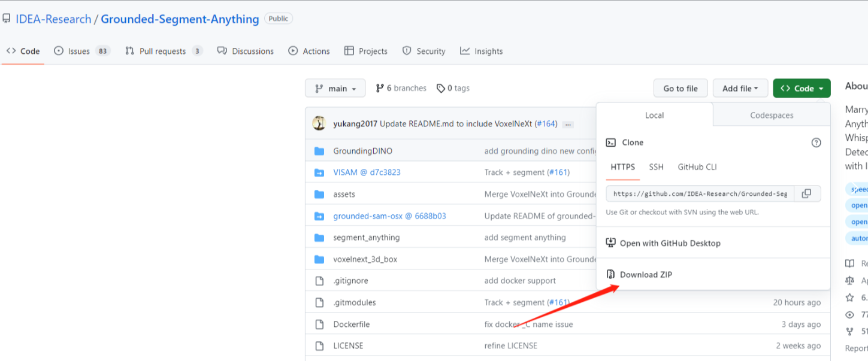The height and width of the screenshot is (361, 868).
Task: Open commit 'add segment anything'
Action: click(x=525, y=237)
